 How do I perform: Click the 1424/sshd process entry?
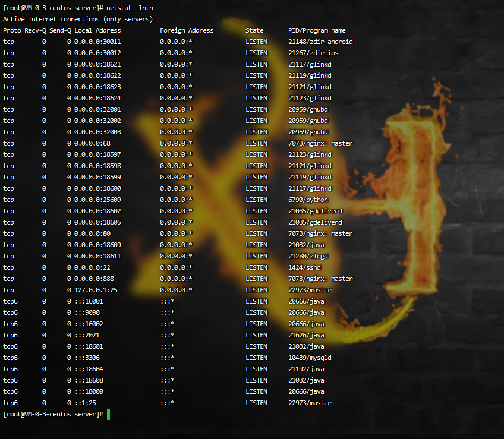point(304,267)
